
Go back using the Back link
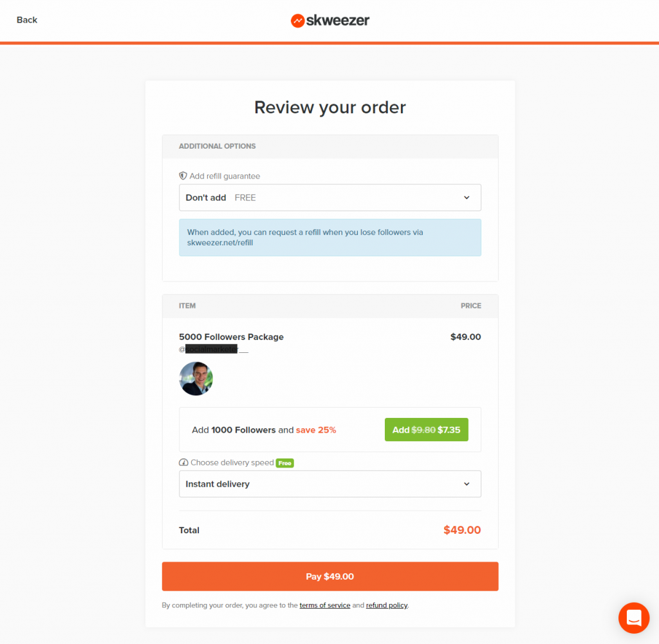(27, 20)
